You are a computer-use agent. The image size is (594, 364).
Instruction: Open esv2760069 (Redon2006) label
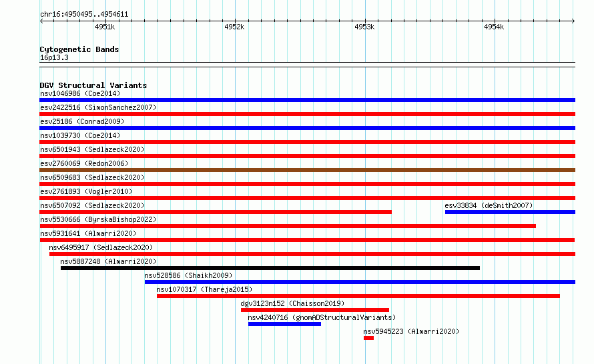[84, 163]
